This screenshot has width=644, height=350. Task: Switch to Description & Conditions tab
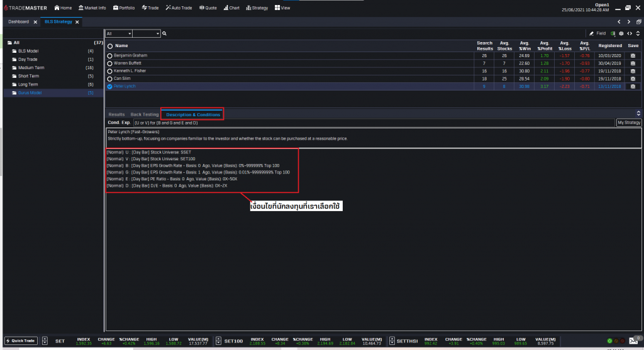(192, 114)
